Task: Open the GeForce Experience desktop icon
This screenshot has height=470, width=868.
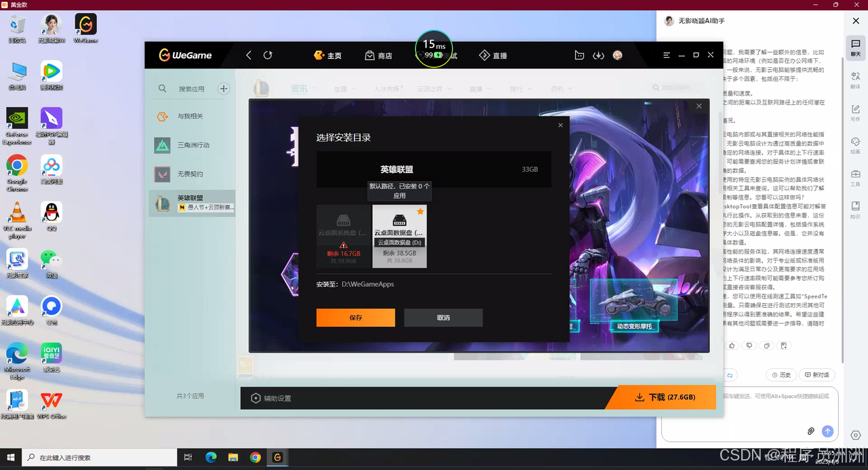Action: tap(17, 126)
